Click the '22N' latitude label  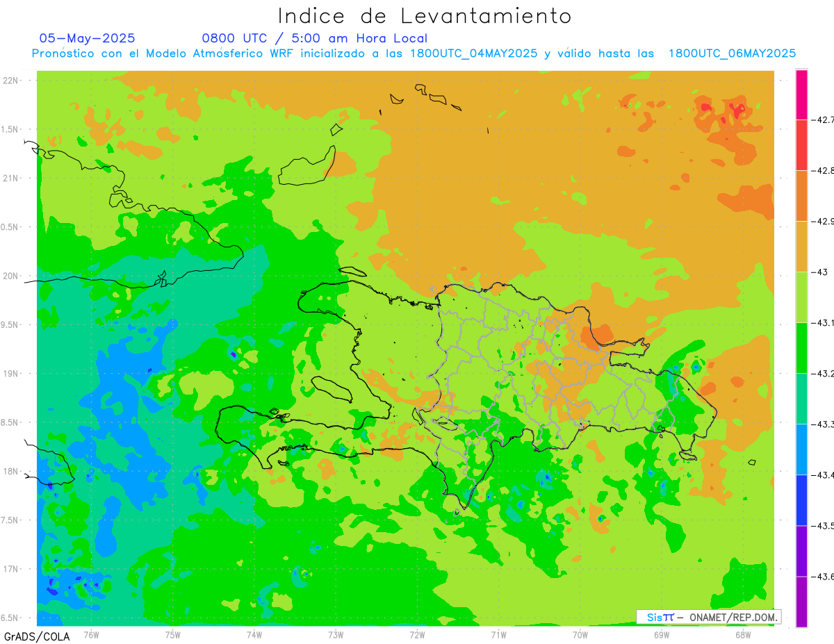(10, 81)
